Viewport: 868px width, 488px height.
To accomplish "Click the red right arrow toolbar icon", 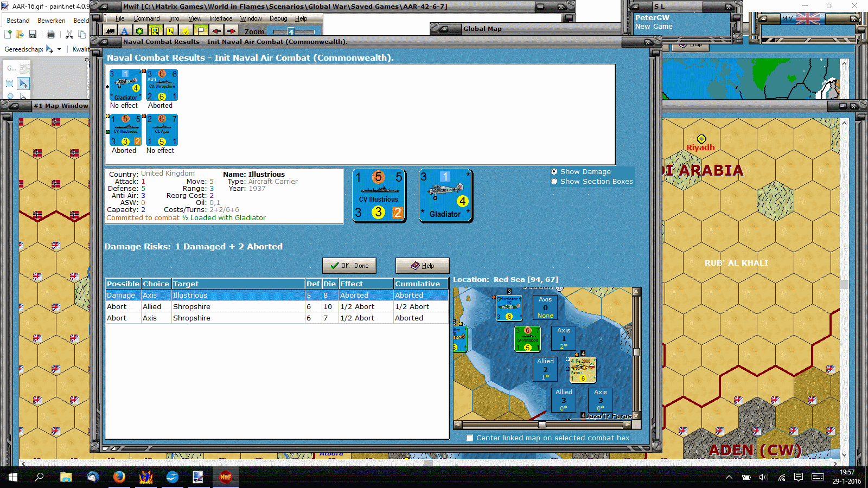I will 232,31.
